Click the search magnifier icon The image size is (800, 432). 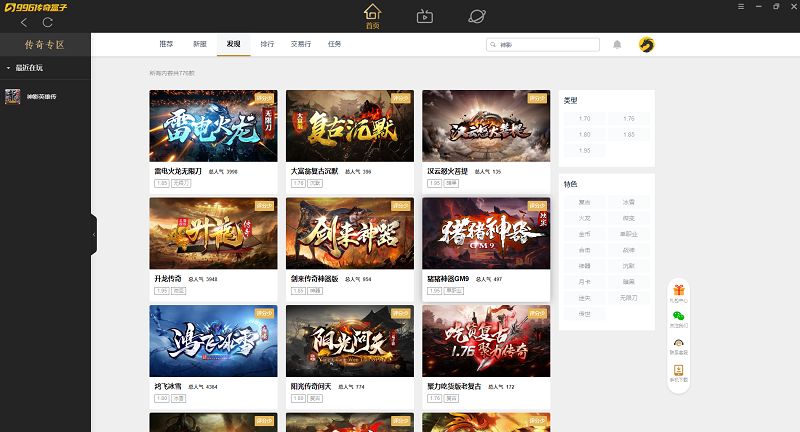coord(493,45)
